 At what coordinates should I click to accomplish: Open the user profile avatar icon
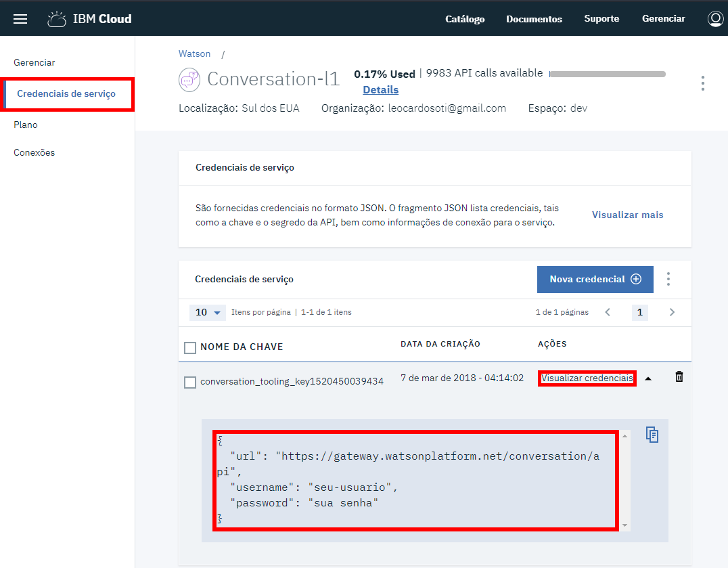[715, 19]
